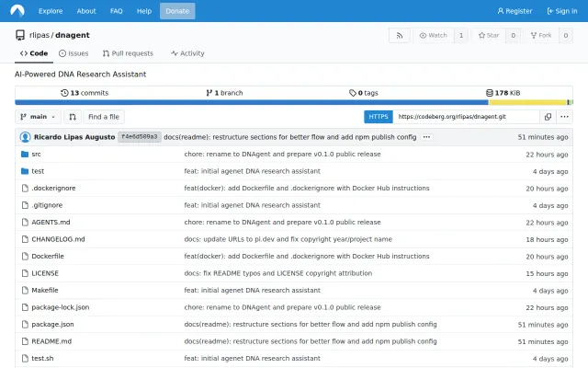This screenshot has height=368, width=588.
Task: Click Ricardo Lipas Augusto avatar
Action: [25, 137]
